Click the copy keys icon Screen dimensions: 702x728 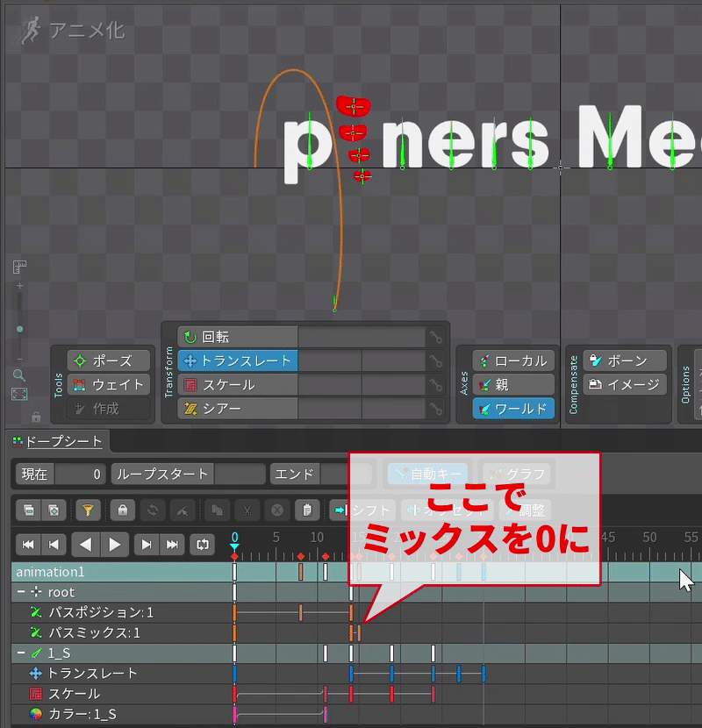tap(217, 510)
